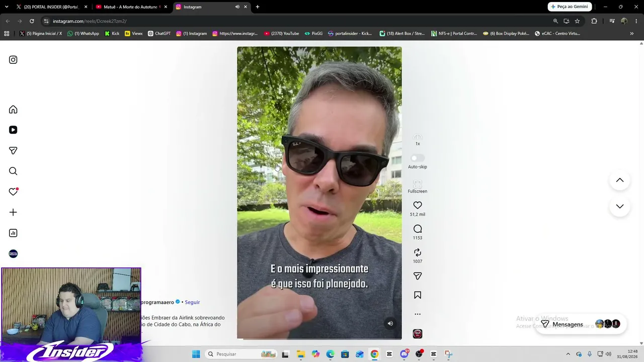Go to the previous reel with up arrow
Screen dimensions: 644x362
click(620, 180)
